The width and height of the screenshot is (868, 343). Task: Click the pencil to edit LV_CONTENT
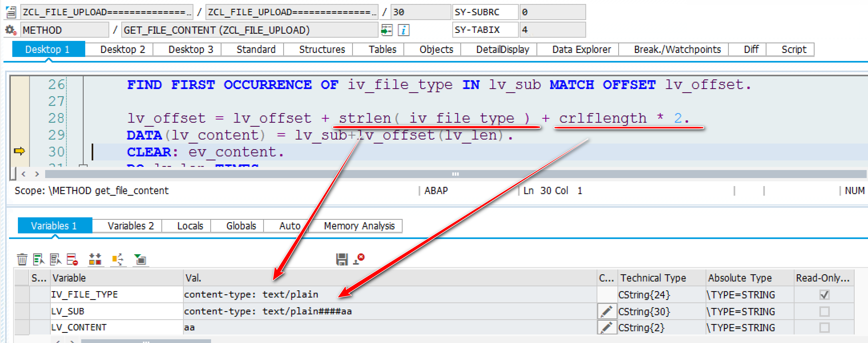pos(607,327)
